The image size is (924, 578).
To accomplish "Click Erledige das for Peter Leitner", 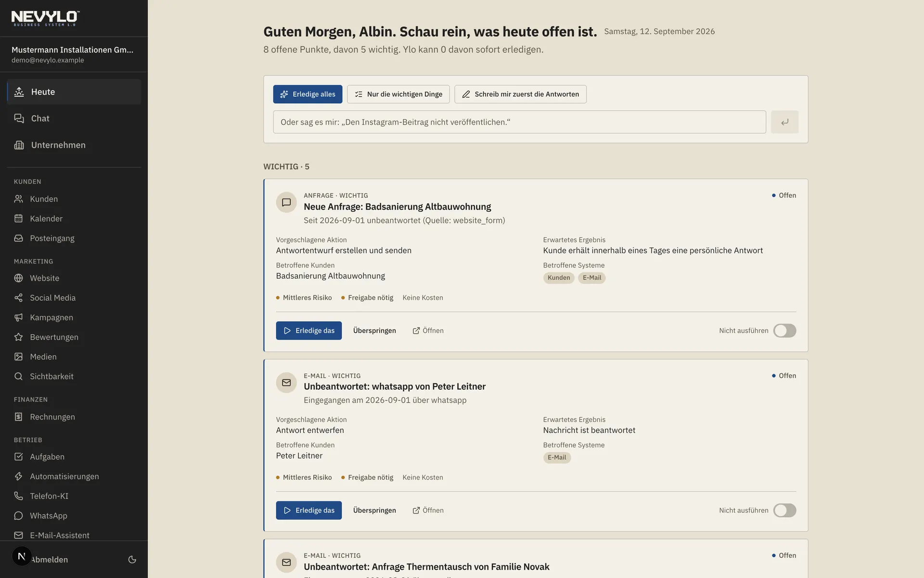I will [309, 511].
